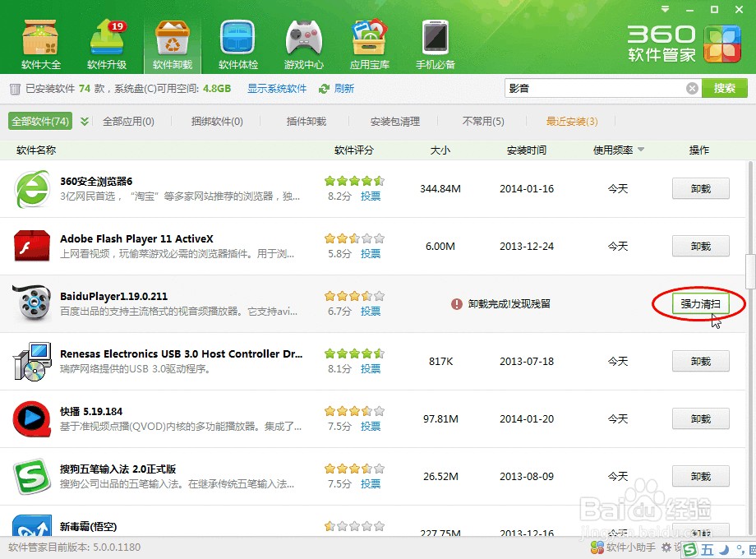Uninstall 快播 5.19.184 with 卸载 button
Image resolution: width=756 pixels, height=559 pixels.
tap(701, 418)
